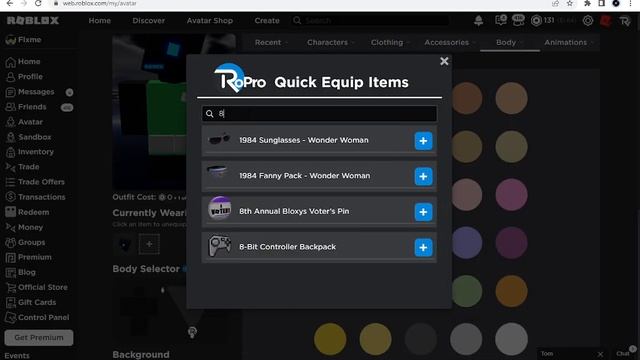Screen dimensions: 640x360
Task: Open browser extensions puzzle icon
Action: [x=587, y=3]
